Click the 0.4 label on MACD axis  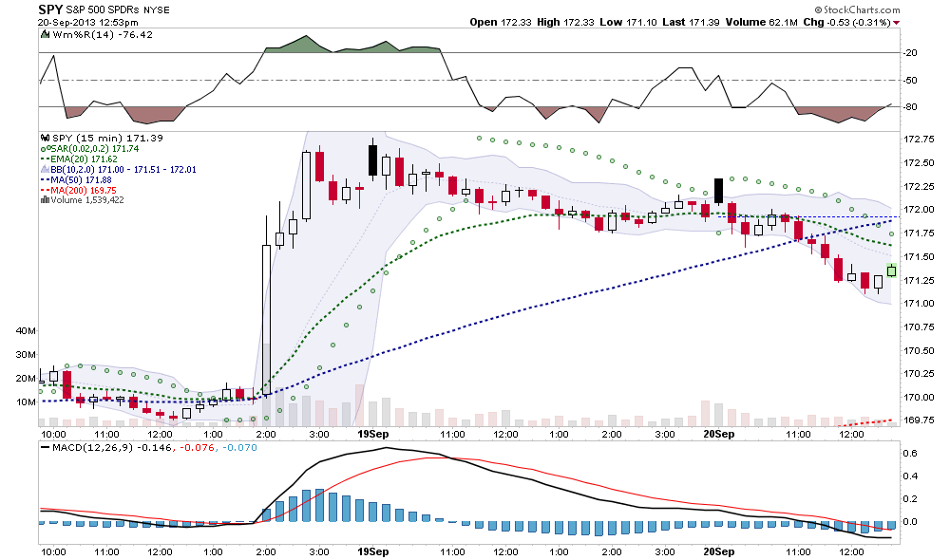(x=911, y=476)
